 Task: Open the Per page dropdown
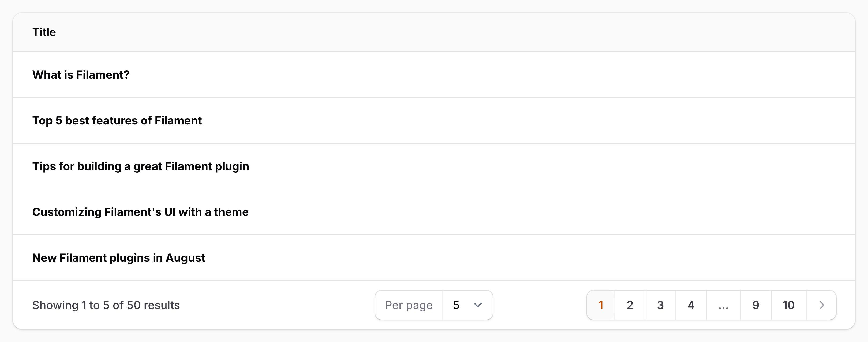click(467, 305)
